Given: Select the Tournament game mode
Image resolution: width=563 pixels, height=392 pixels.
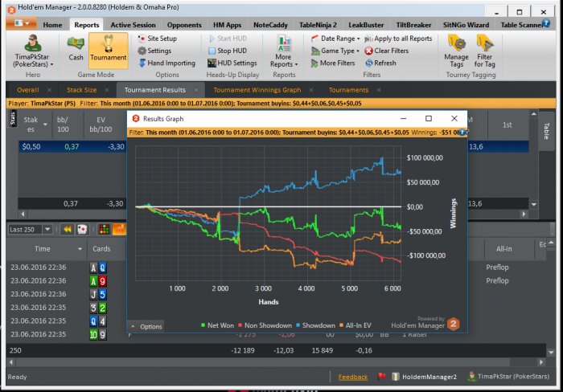Looking at the screenshot, I should click(108, 51).
